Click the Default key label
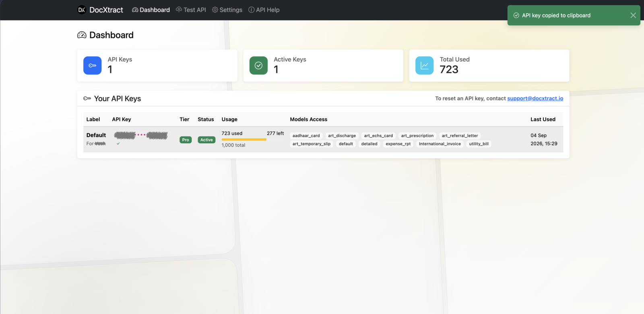 click(96, 135)
